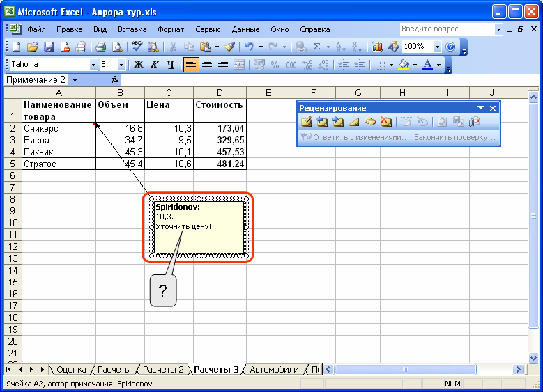
Task: Toggle Italic К formatting
Action: pos(155,65)
